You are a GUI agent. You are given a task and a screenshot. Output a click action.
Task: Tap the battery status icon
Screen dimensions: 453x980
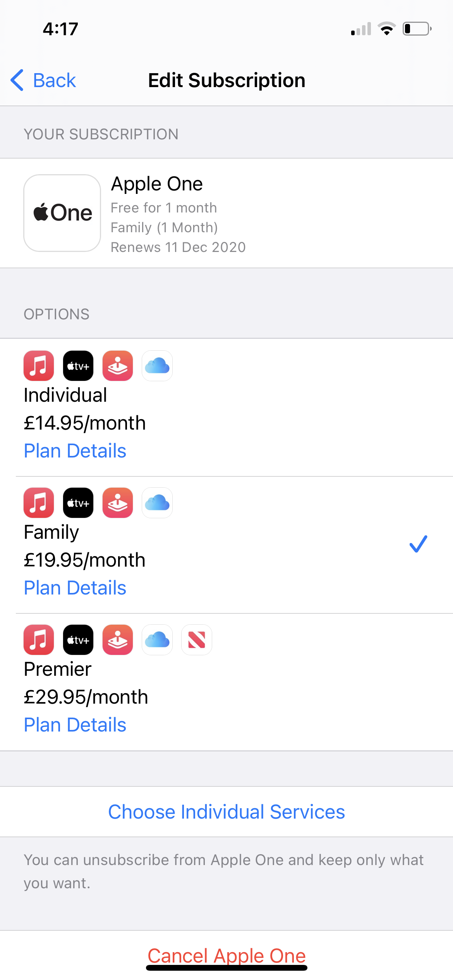click(417, 29)
